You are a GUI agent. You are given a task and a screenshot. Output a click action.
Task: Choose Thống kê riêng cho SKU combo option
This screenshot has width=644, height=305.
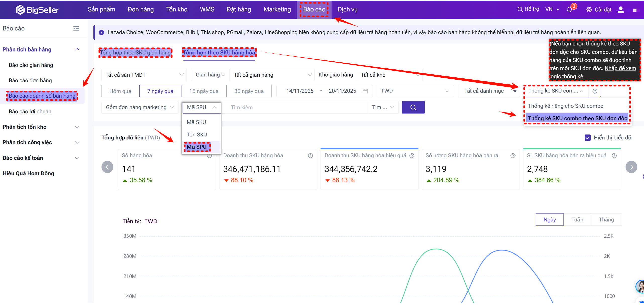(x=565, y=106)
